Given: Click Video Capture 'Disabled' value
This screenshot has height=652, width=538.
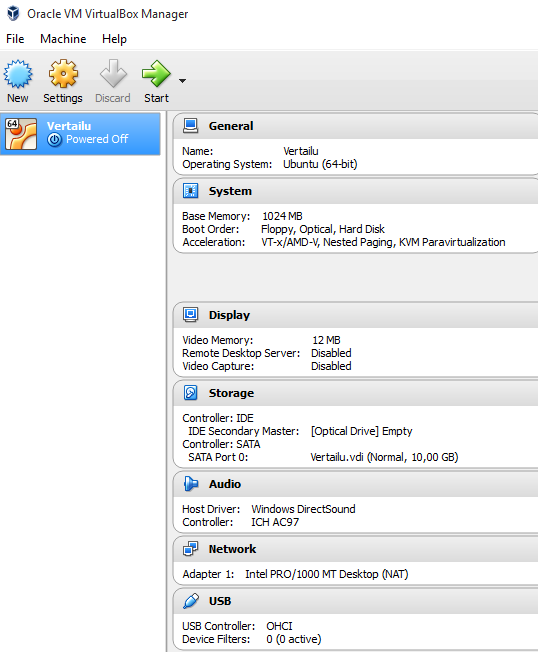Looking at the screenshot, I should (x=331, y=366).
